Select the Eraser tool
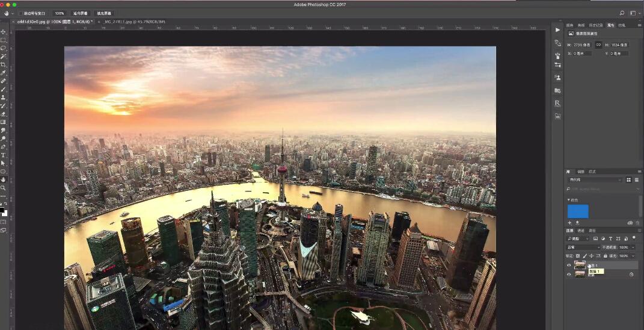Viewport: 644px width, 330px height. (x=3, y=114)
